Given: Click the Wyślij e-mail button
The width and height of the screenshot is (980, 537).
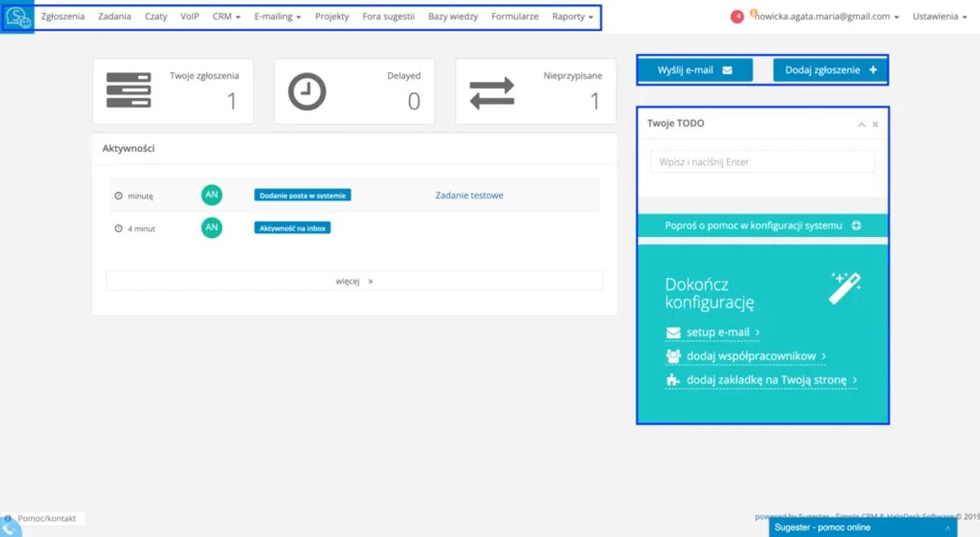Looking at the screenshot, I should point(695,70).
